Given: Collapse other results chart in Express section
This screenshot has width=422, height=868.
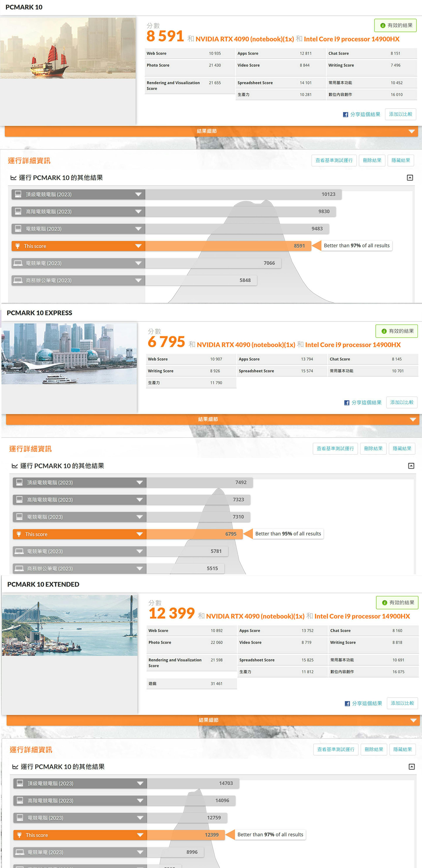Looking at the screenshot, I should point(411,466).
